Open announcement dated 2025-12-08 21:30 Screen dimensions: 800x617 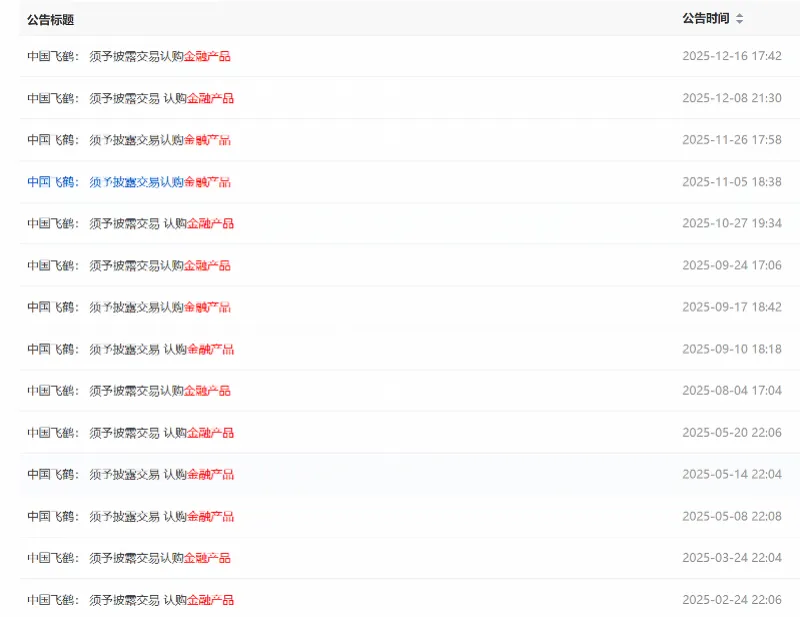(x=131, y=98)
